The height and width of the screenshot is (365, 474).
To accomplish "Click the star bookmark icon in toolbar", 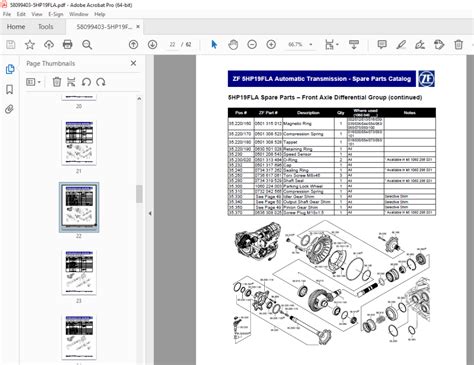I will point(30,44).
